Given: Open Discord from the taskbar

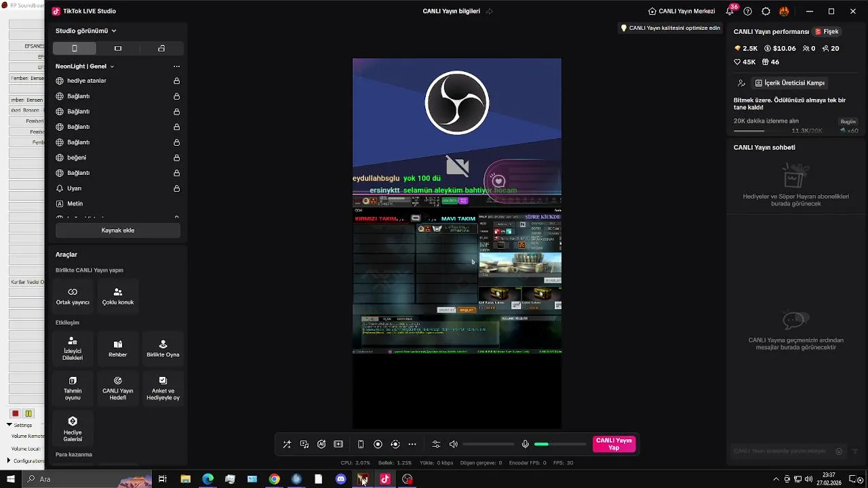Looking at the screenshot, I should 340,479.
